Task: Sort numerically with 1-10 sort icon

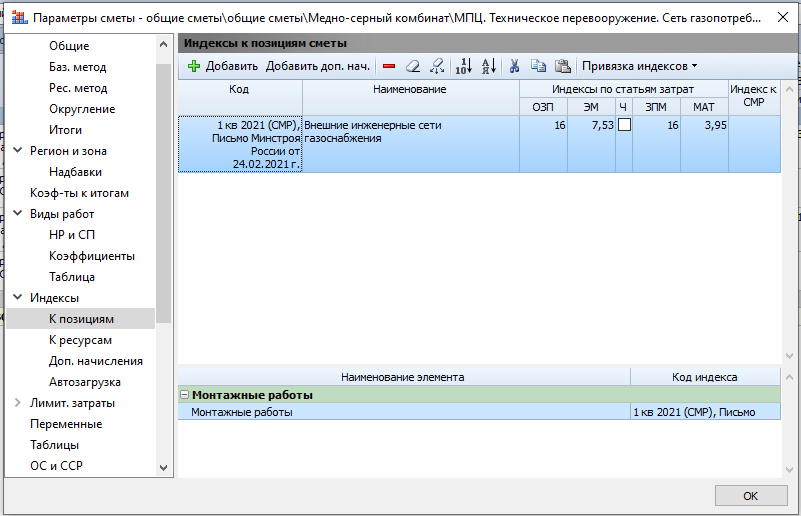Action: 464,66
